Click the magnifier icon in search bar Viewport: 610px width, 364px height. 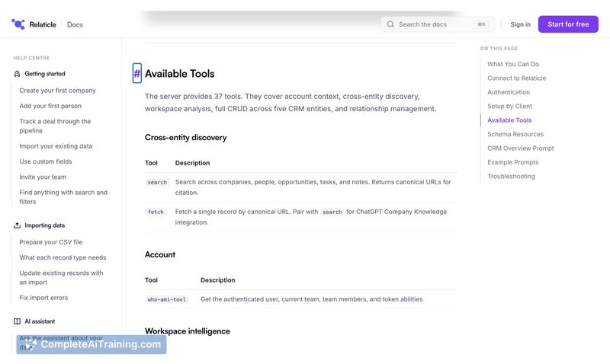[x=390, y=24]
